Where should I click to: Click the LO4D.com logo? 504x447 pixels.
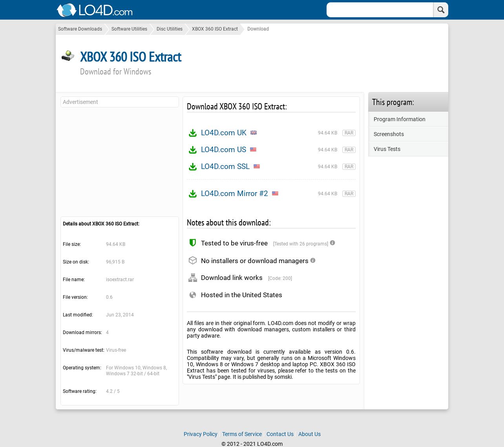[x=95, y=10]
